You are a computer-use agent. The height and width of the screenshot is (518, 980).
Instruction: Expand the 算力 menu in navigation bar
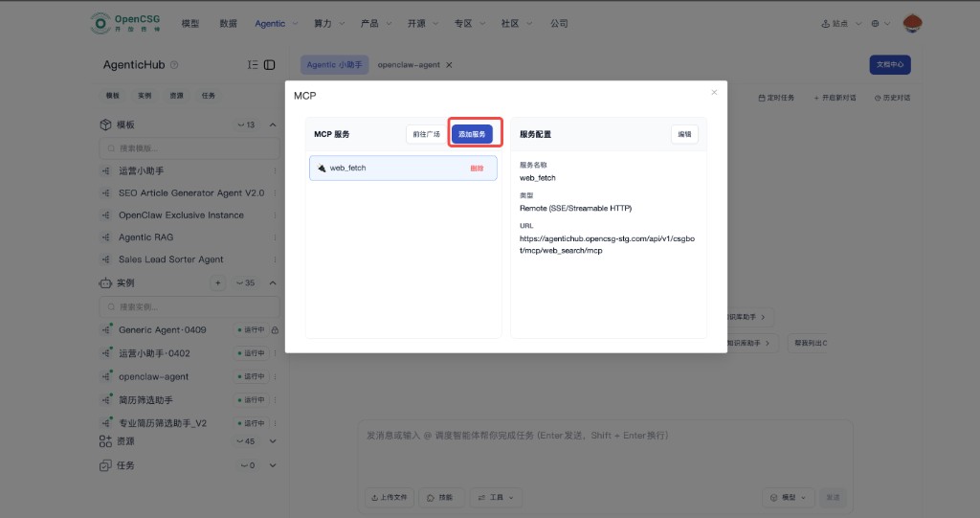330,23
